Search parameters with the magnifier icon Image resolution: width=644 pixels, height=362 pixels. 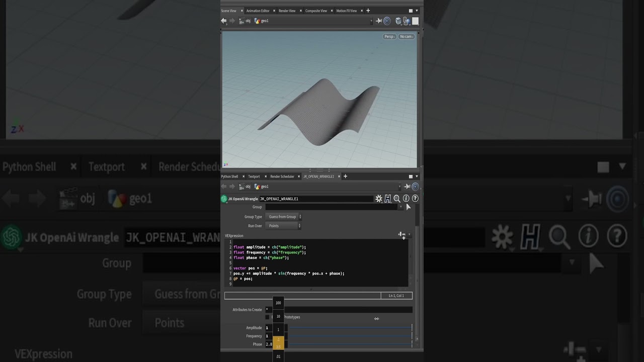397,199
